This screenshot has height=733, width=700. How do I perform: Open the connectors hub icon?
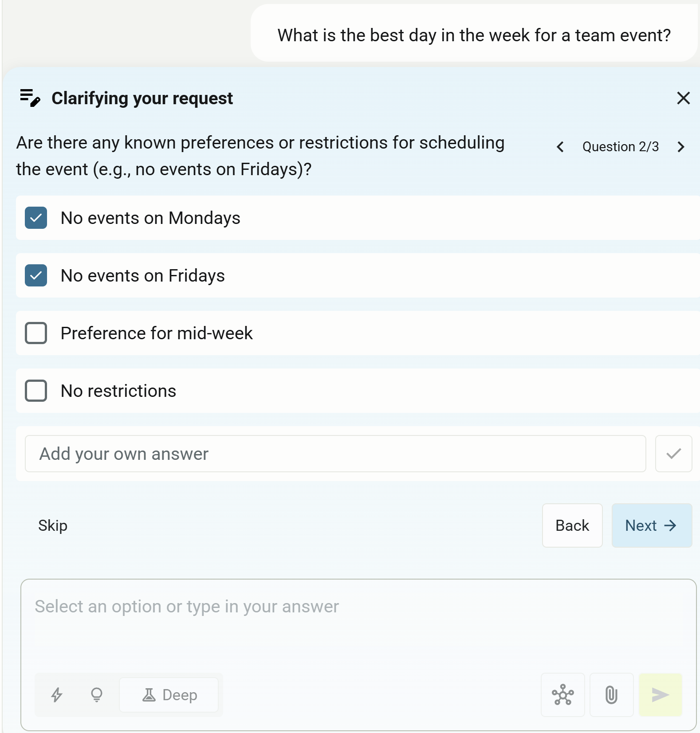[562, 695]
